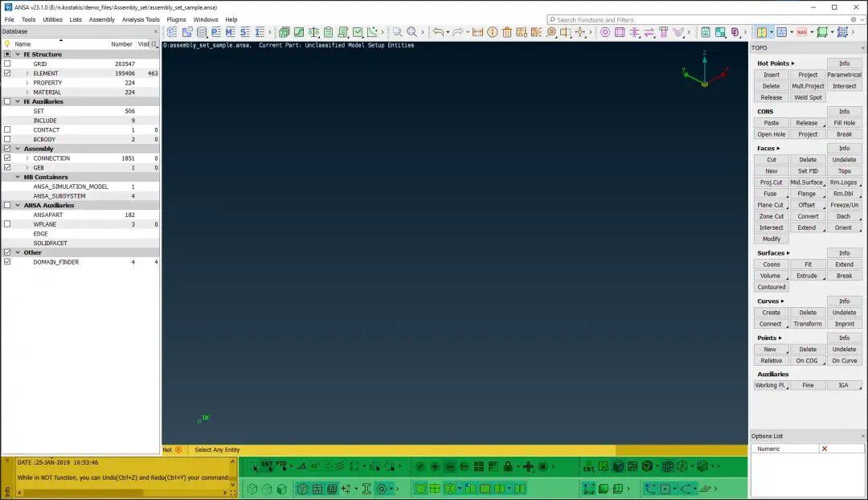Screen dimensions: 868x500
Task: Expand the MATERIAL tree row
Action: pos(27,92)
